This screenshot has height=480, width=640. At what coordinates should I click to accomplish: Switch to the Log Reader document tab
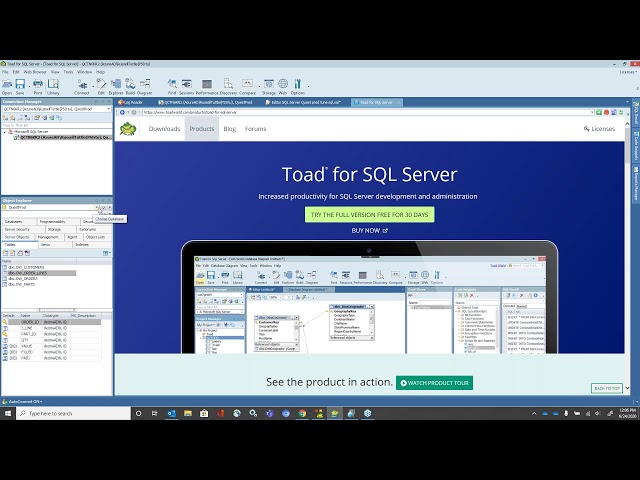[131, 102]
